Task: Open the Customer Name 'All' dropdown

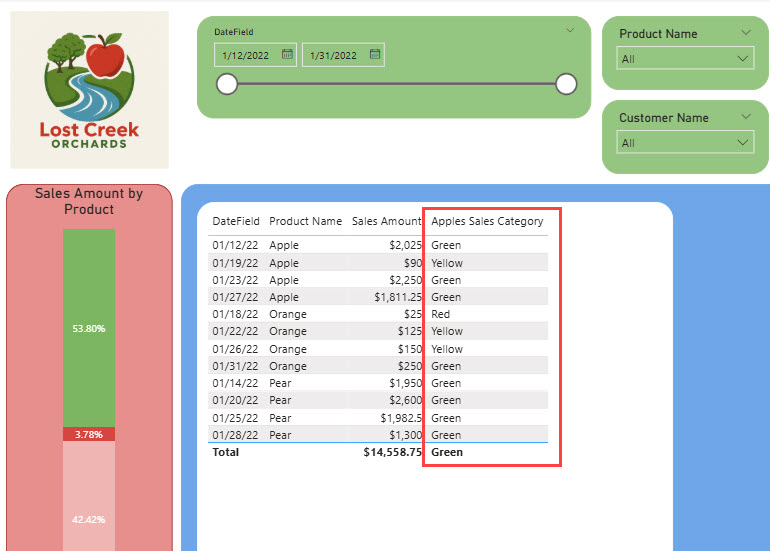Action: [x=685, y=143]
